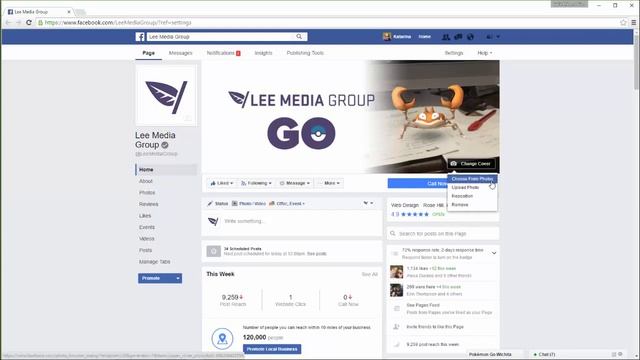This screenshot has height=360, width=640.
Task: Click Status in the post composer
Action: [218, 203]
